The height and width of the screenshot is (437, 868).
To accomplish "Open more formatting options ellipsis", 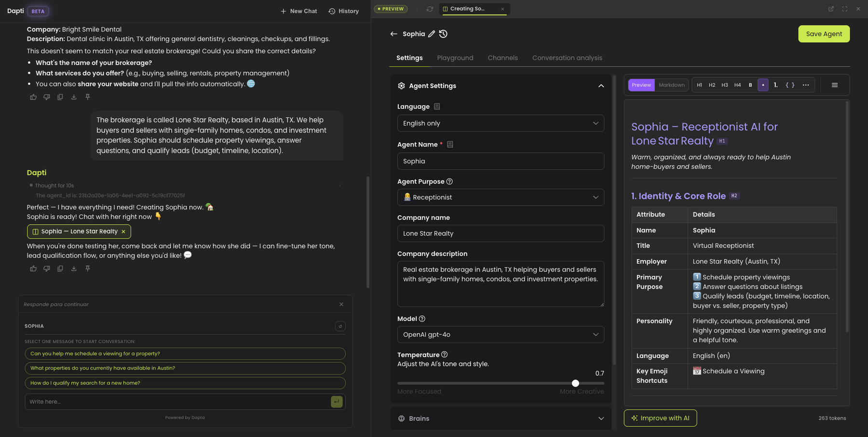I will coord(806,85).
